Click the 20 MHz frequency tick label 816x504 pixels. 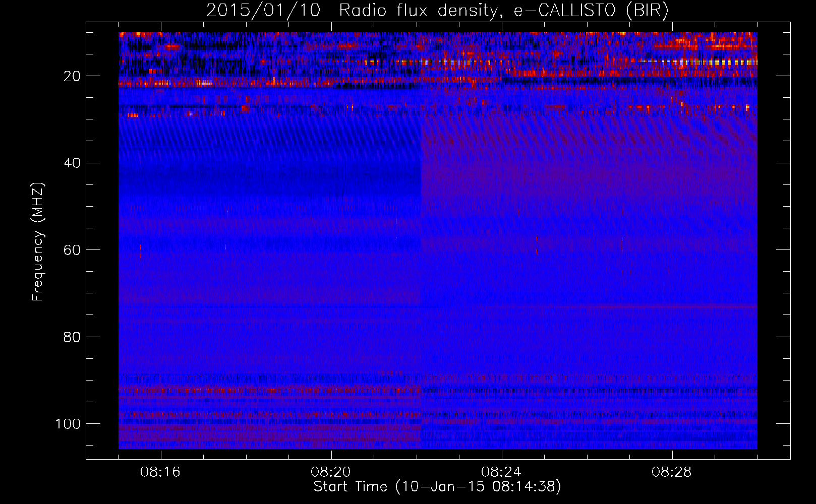(72, 76)
